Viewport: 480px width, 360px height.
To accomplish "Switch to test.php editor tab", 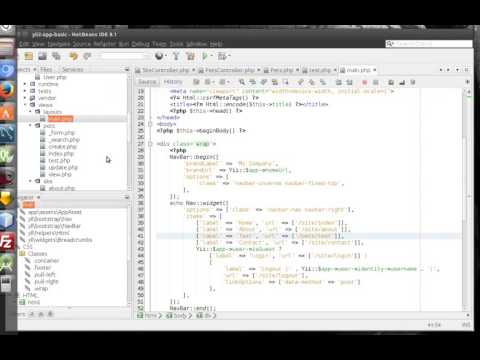I will [319, 70].
